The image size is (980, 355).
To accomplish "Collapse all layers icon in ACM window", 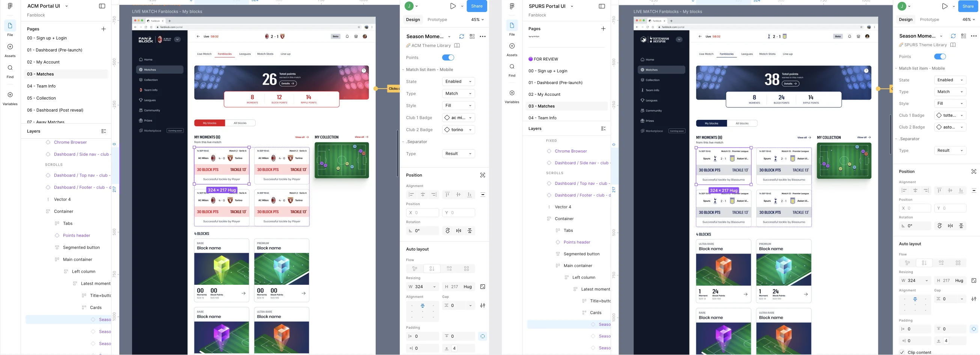I will coord(104,131).
